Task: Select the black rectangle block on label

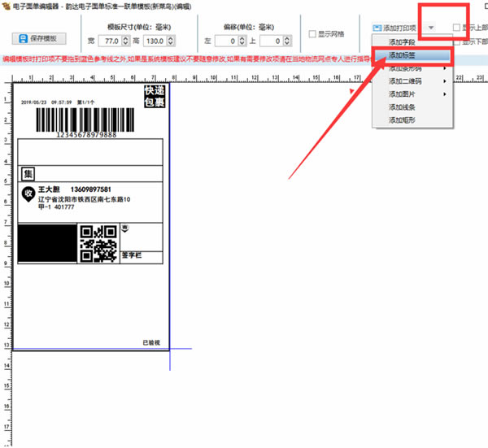Action: (x=47, y=243)
